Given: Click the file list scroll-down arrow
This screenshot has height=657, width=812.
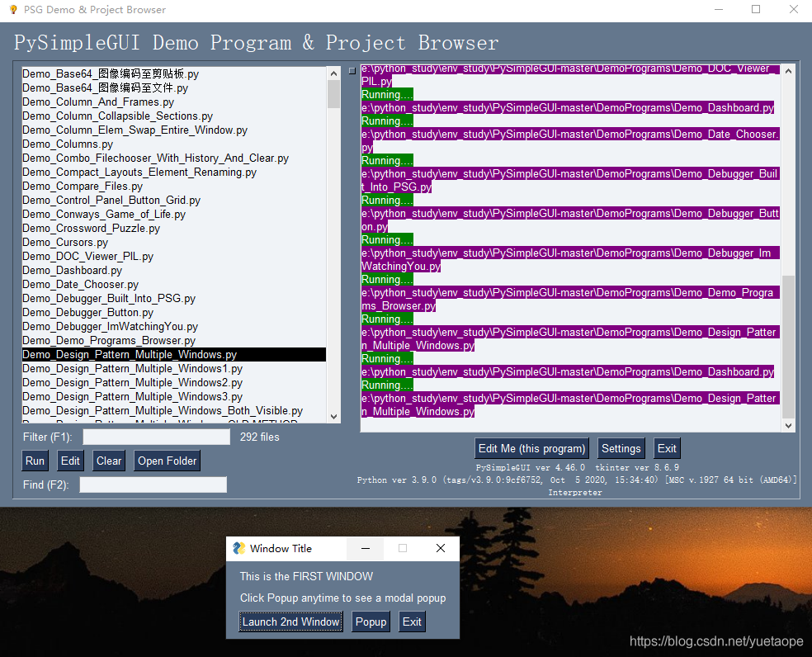Looking at the screenshot, I should click(x=334, y=417).
